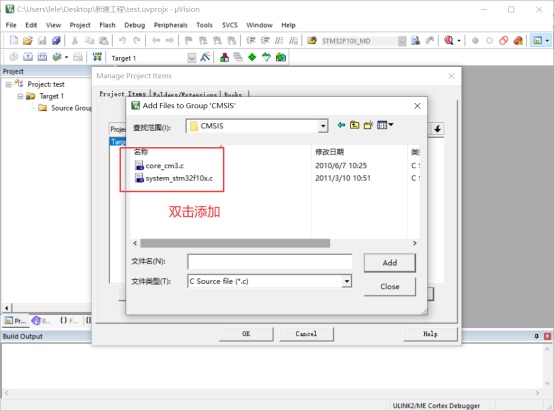Open Options for Target magic wand icon
The height and width of the screenshot is (411, 554).
pyautogui.click(x=205, y=57)
